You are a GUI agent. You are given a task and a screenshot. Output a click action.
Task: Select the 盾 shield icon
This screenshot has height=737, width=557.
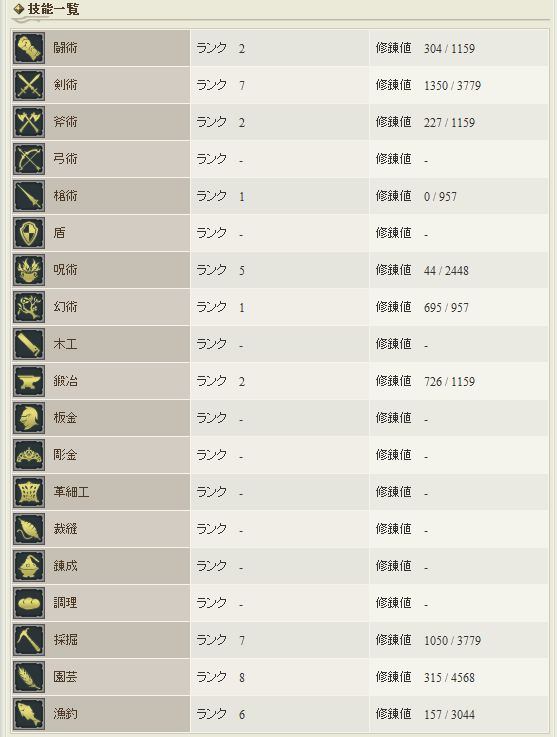coord(29,233)
